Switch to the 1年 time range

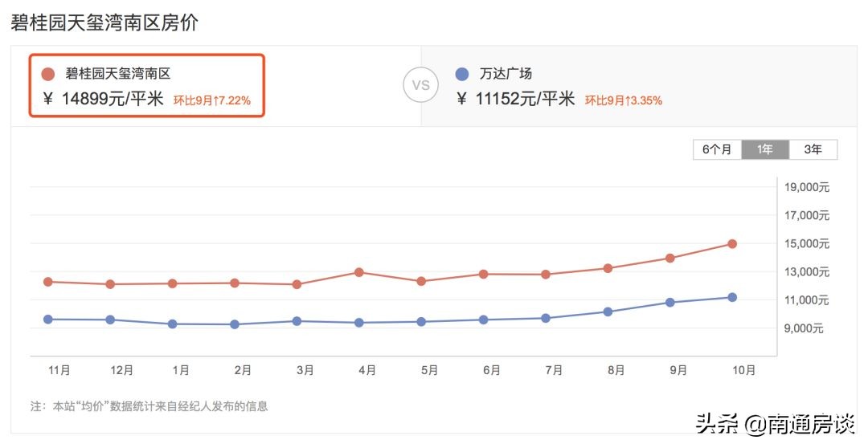[765, 149]
